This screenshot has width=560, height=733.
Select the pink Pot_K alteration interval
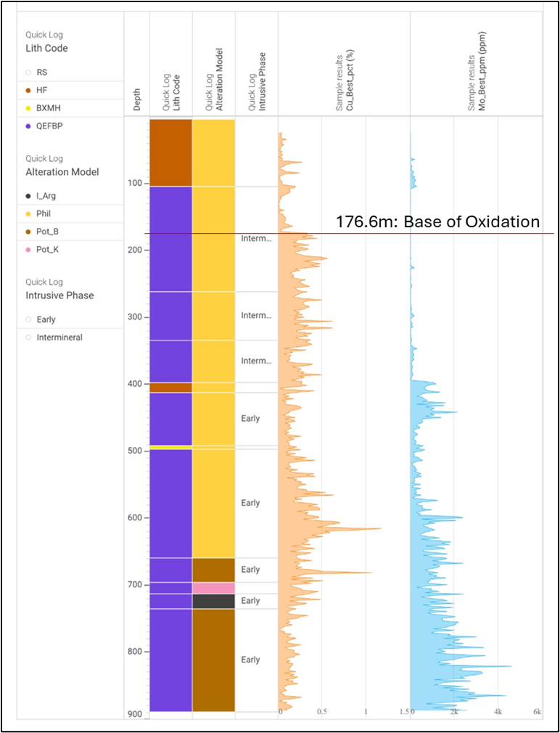[213, 588]
